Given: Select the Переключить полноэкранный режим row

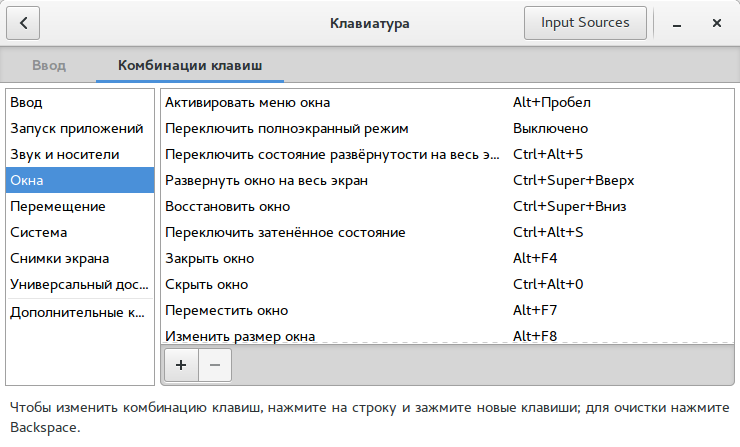Looking at the screenshot, I should [x=447, y=128].
